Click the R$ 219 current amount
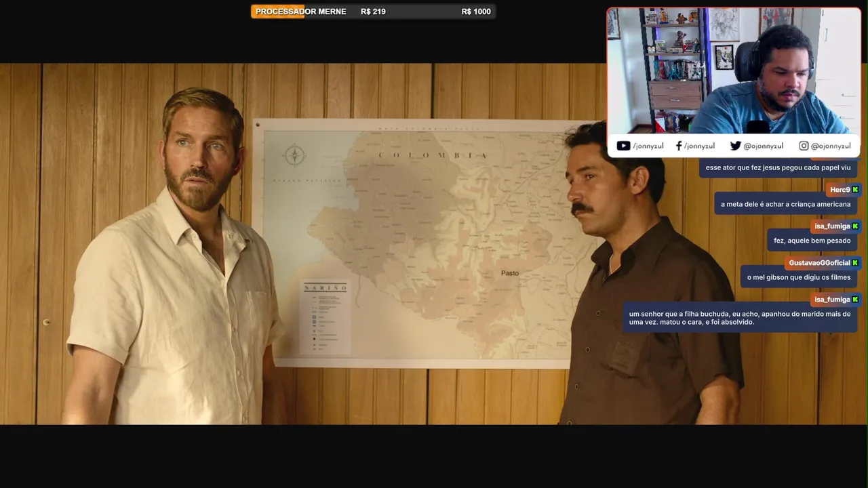 (x=373, y=12)
